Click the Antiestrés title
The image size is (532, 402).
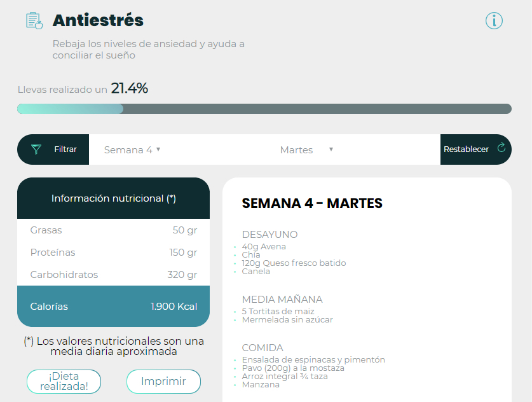coord(98,20)
